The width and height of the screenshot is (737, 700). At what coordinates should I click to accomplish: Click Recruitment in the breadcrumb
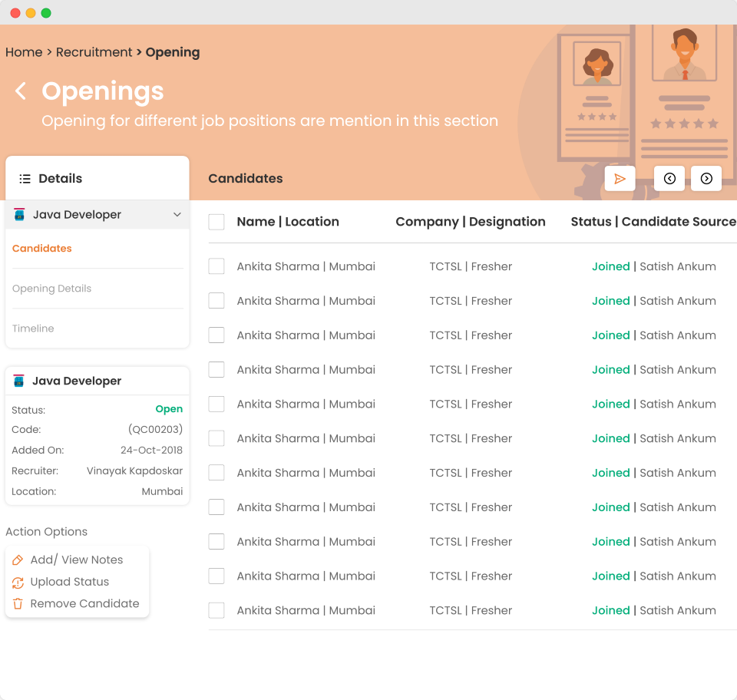[x=94, y=52]
